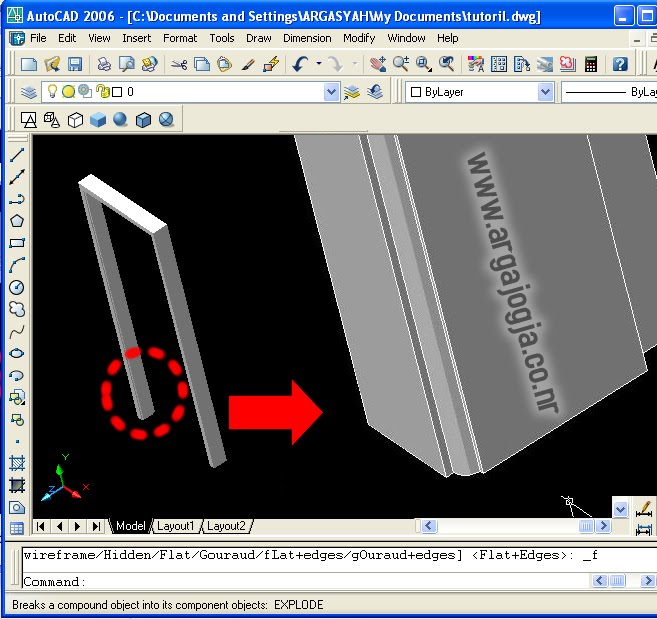Select the Polygon tool

point(17,221)
